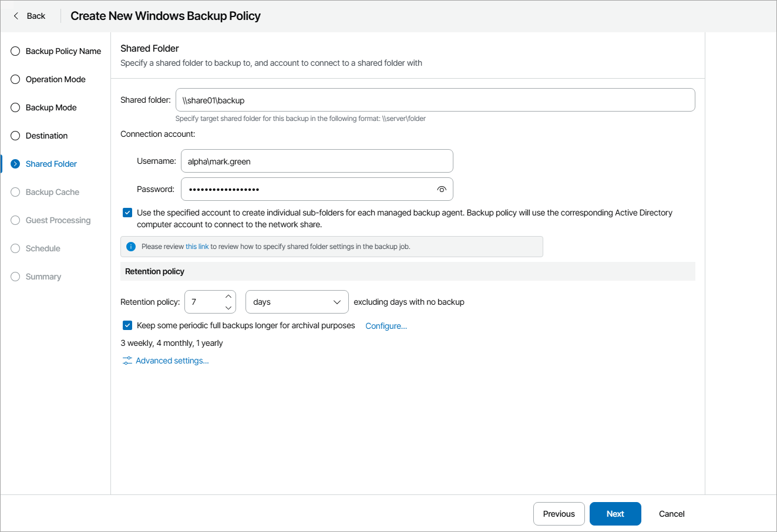Screen dimensions: 777x532
Task: Click 'this link' in the info notice
Action: click(x=197, y=247)
